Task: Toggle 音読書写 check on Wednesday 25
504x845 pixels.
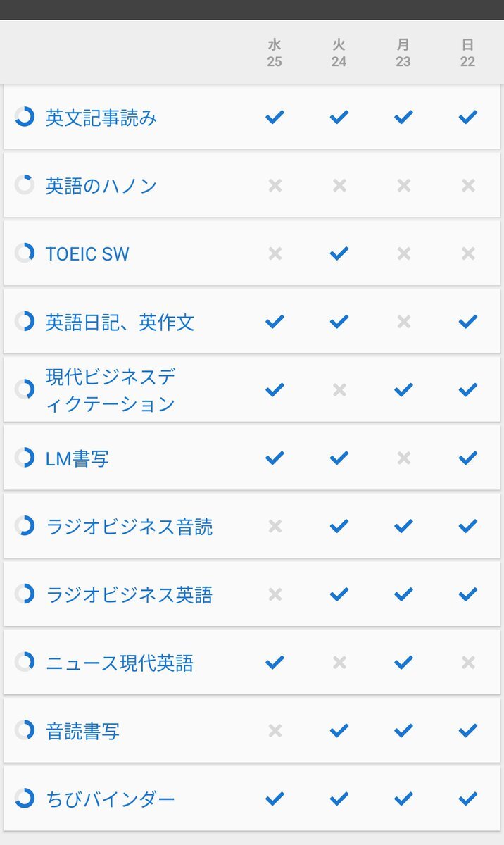Action: click(275, 730)
